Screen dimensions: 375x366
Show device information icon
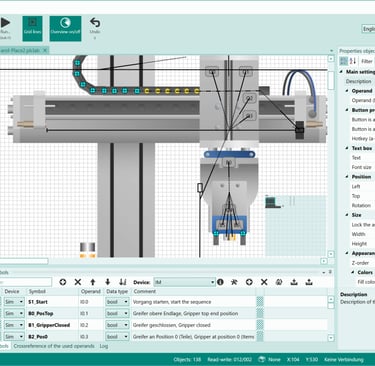(220, 282)
